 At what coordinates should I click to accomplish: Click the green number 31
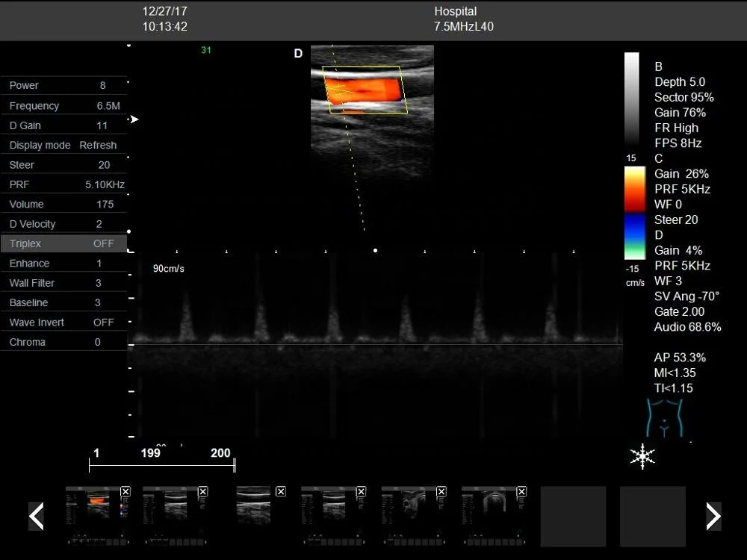pyautogui.click(x=206, y=50)
